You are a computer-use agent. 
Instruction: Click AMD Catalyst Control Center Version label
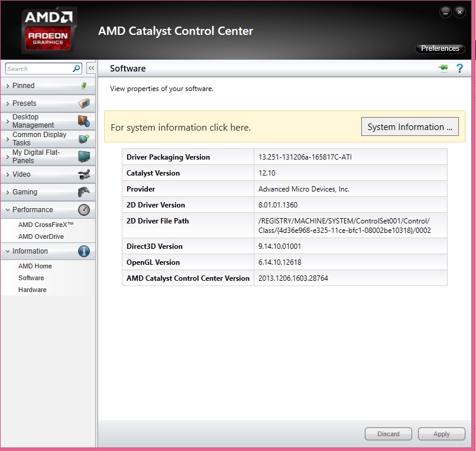188,278
